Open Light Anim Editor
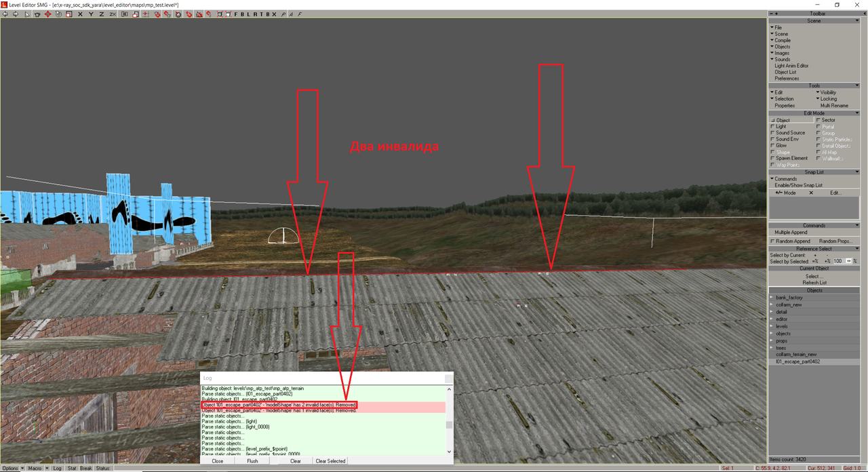 (791, 66)
